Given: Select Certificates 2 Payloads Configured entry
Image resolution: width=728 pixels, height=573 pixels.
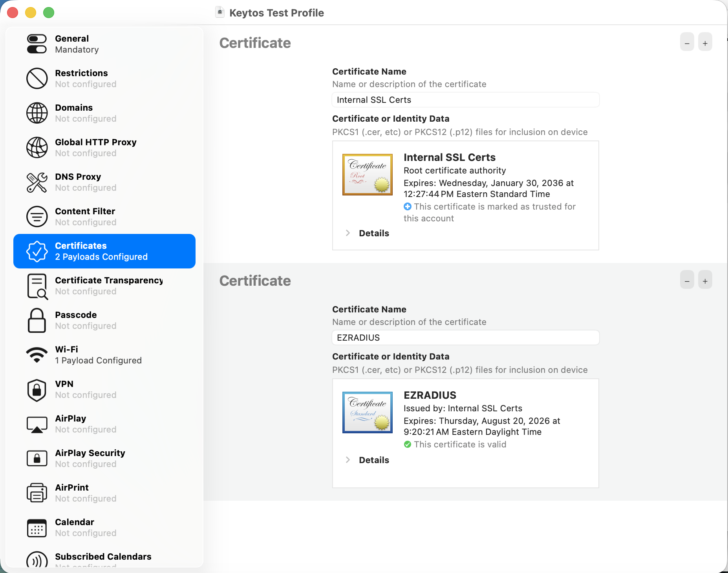Looking at the screenshot, I should pyautogui.click(x=104, y=251).
